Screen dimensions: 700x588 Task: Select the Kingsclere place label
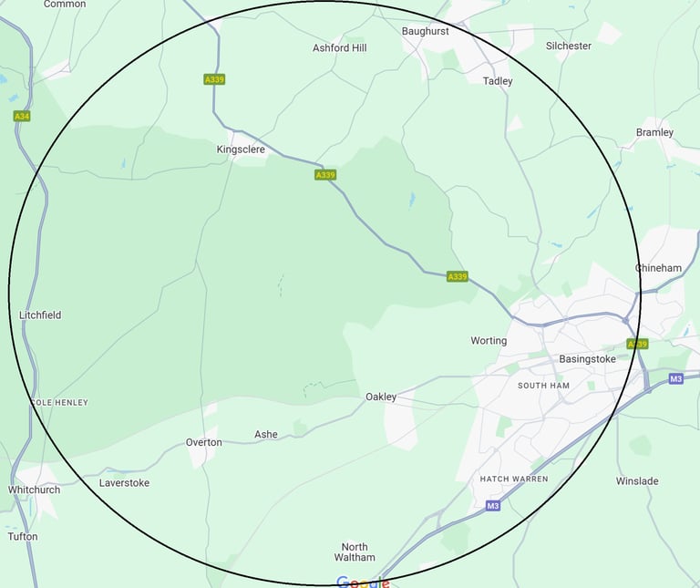point(241,150)
